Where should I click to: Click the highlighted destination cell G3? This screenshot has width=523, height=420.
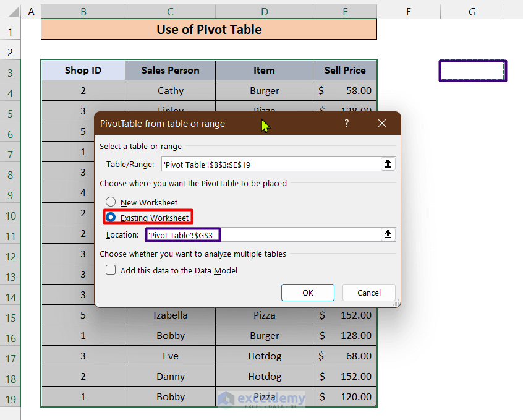(472, 71)
